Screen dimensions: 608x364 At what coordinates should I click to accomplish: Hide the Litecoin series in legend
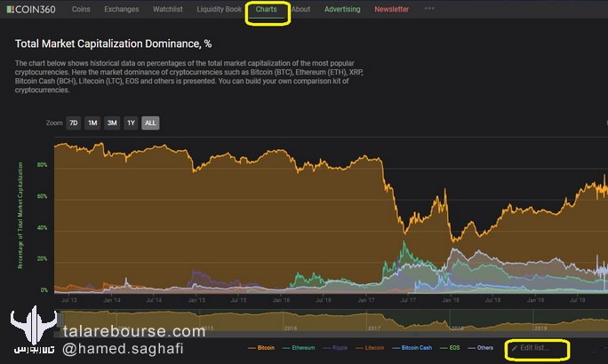(x=370, y=348)
